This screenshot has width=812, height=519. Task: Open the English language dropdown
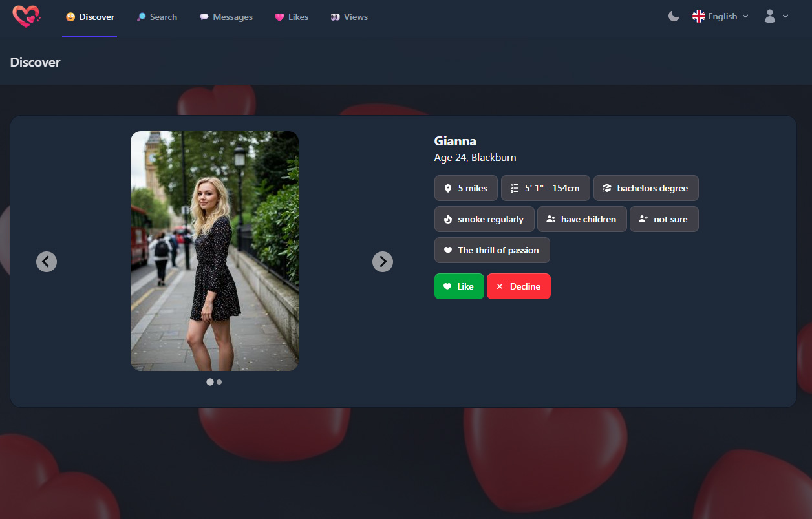720,17
